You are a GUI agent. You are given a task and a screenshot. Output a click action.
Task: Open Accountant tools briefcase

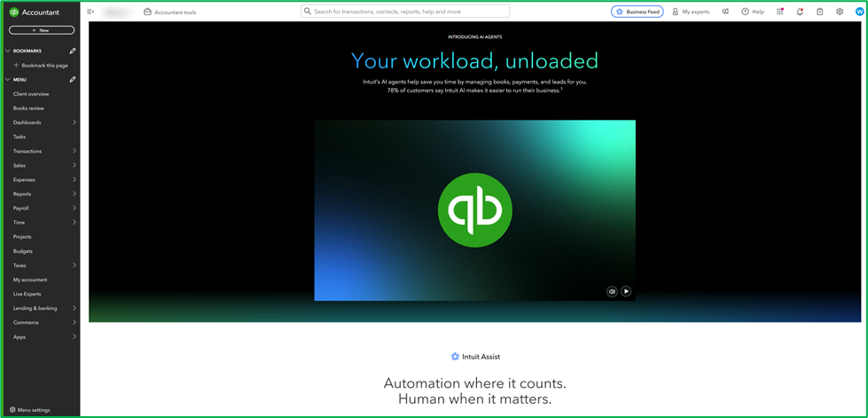click(170, 12)
